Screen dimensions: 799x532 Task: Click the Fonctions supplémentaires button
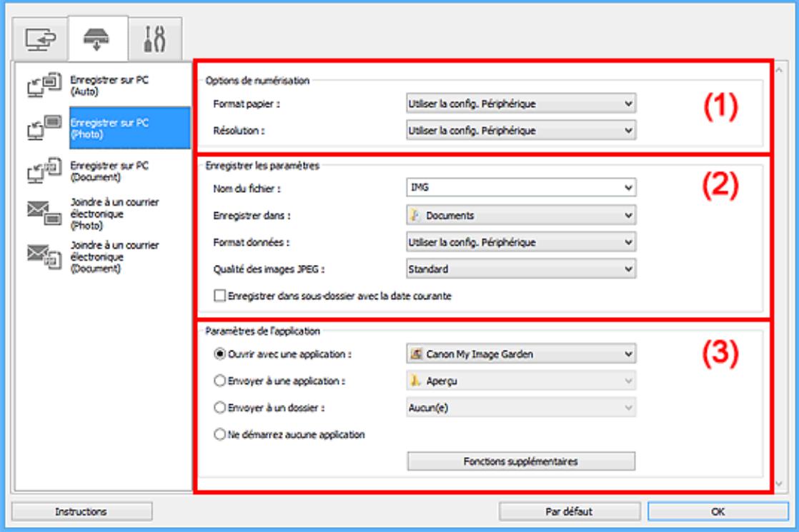521,461
